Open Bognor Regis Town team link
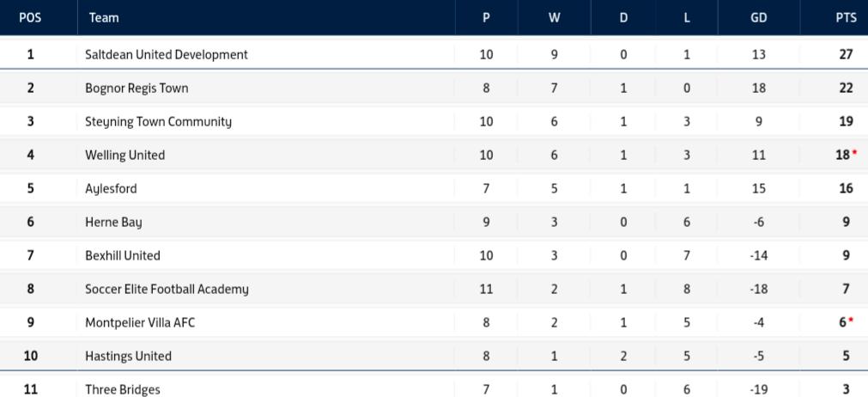Screen dimensions: 868x397 (137, 88)
